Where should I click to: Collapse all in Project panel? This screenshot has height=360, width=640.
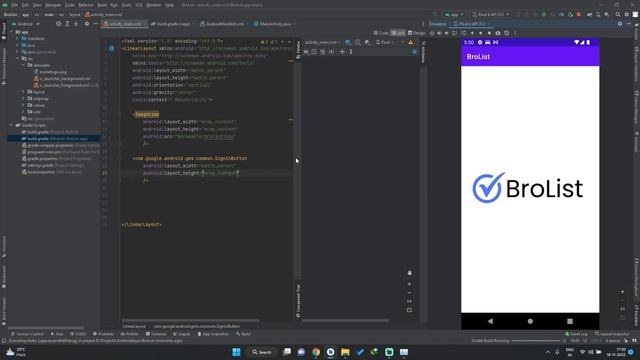[x=76, y=24]
